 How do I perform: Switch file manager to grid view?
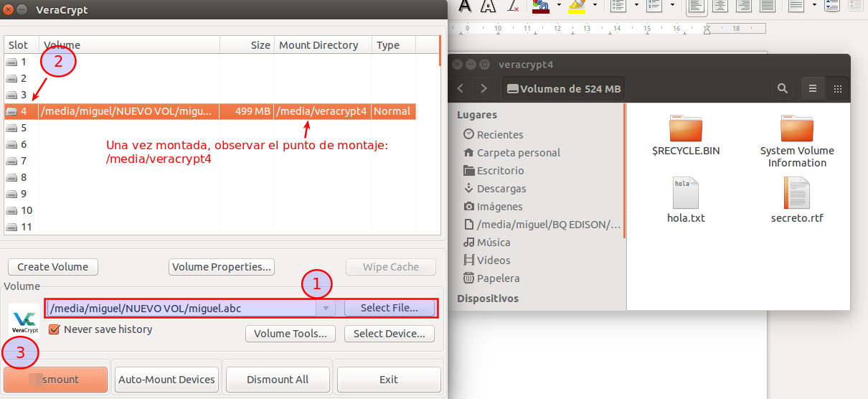coord(837,89)
